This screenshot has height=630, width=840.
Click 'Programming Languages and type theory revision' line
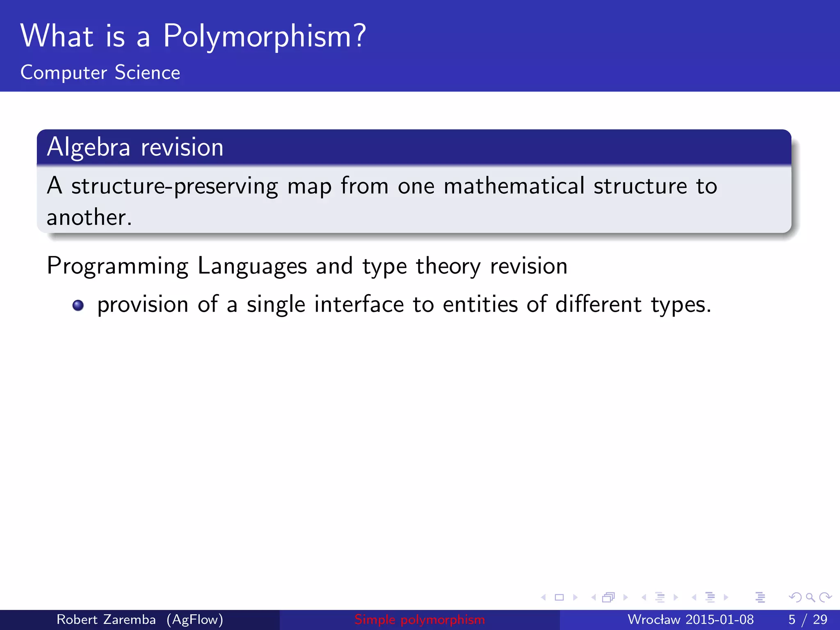307,266
